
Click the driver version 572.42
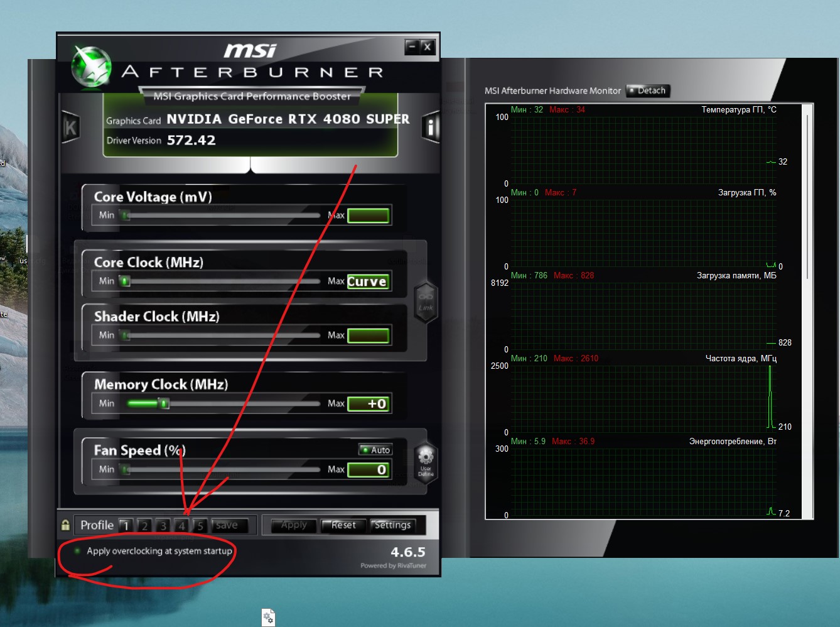tap(191, 140)
